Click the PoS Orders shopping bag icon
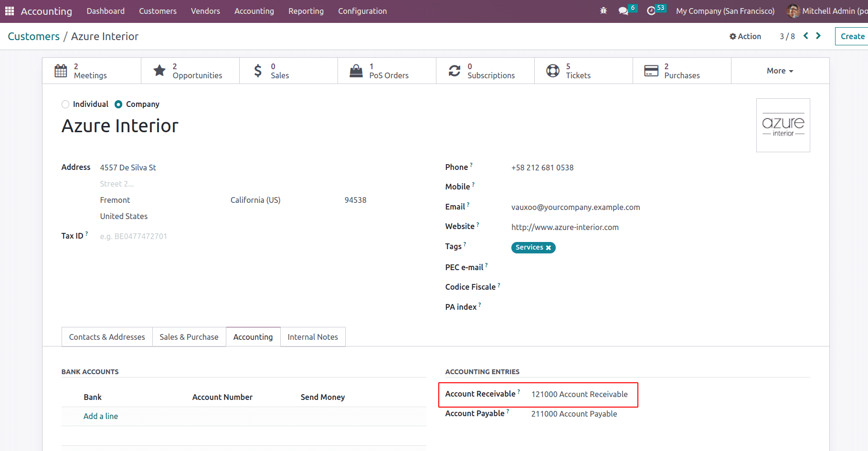Screen dimensions: 868x451 [x=356, y=71]
